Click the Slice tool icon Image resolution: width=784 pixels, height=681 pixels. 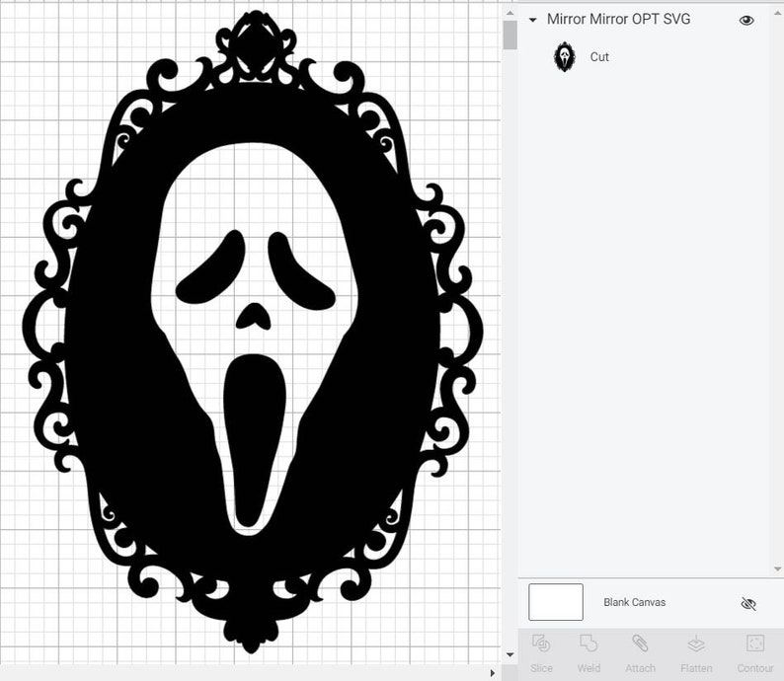541,643
